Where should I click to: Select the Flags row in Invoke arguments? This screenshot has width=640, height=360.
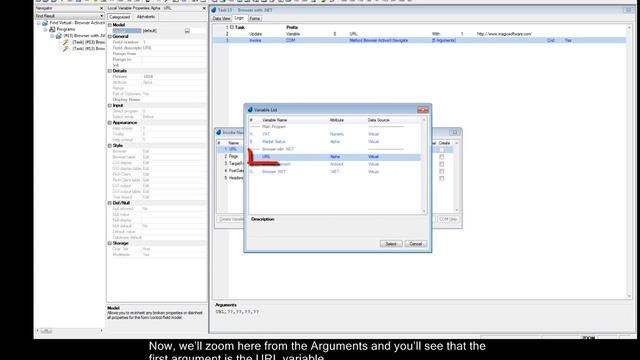point(230,156)
